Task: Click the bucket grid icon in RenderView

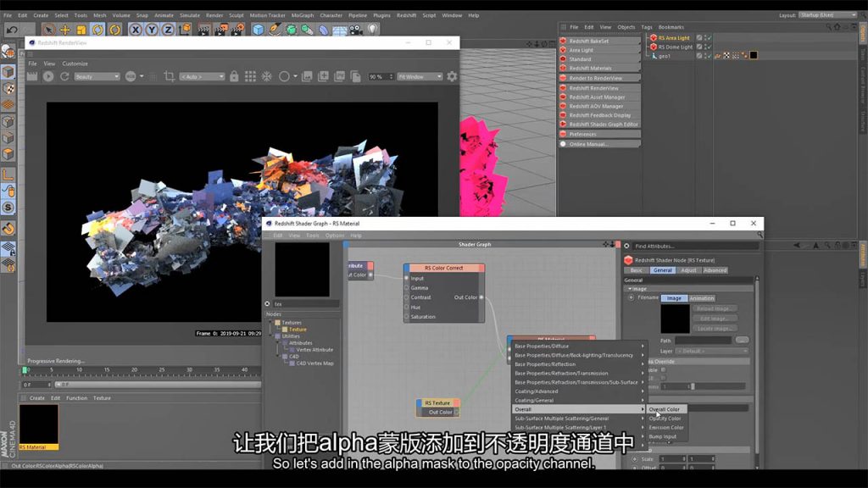Action: pos(250,76)
